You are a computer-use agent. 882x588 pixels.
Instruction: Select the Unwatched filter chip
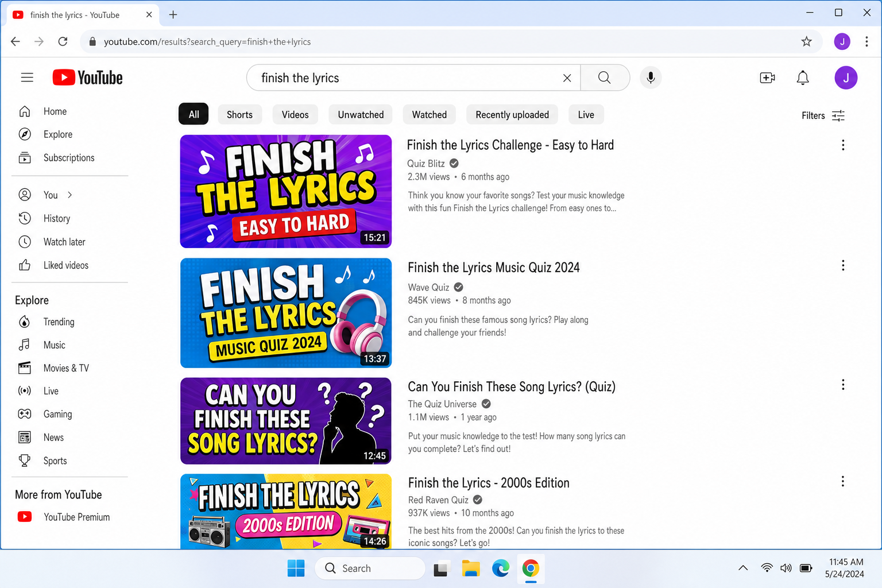pos(361,114)
